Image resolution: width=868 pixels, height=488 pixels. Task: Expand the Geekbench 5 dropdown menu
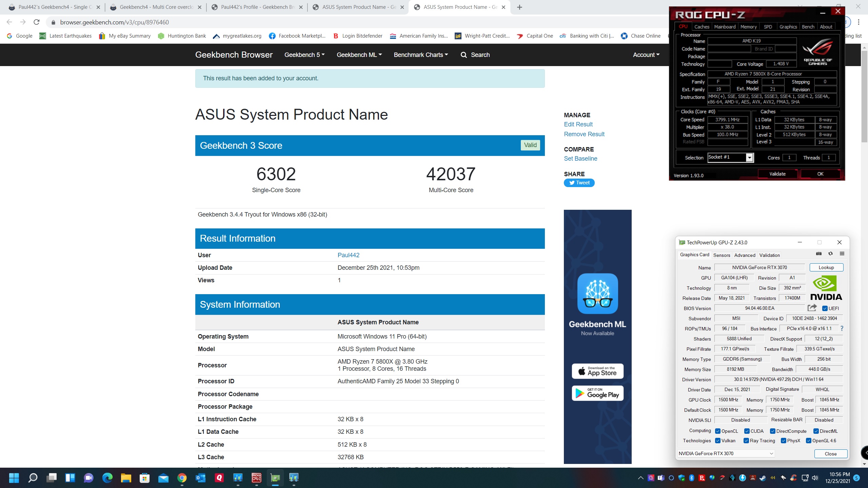click(x=304, y=55)
